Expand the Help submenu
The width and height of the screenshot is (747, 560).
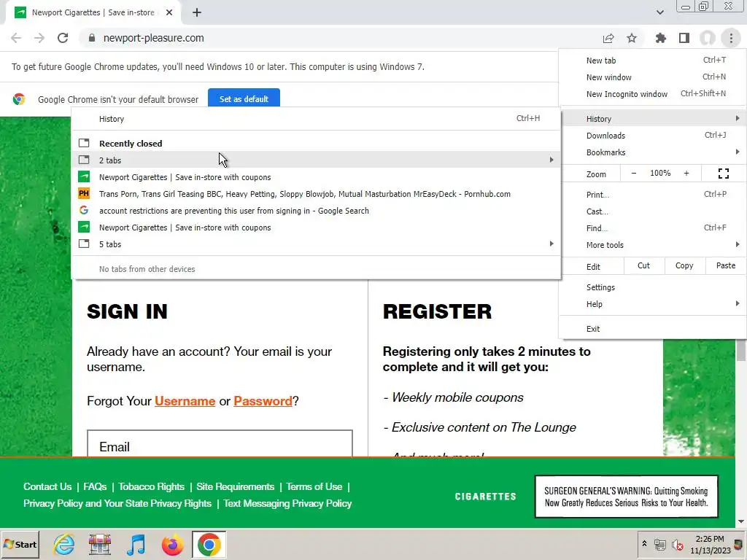pos(652,304)
